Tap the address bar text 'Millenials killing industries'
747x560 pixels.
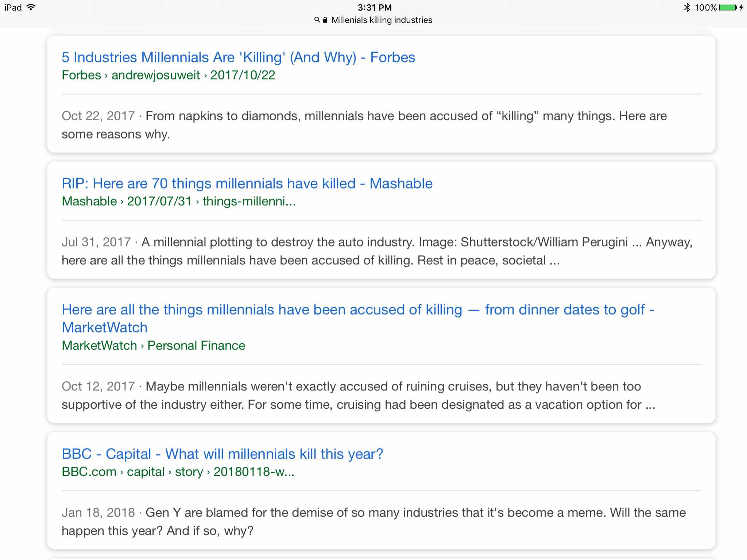[382, 20]
